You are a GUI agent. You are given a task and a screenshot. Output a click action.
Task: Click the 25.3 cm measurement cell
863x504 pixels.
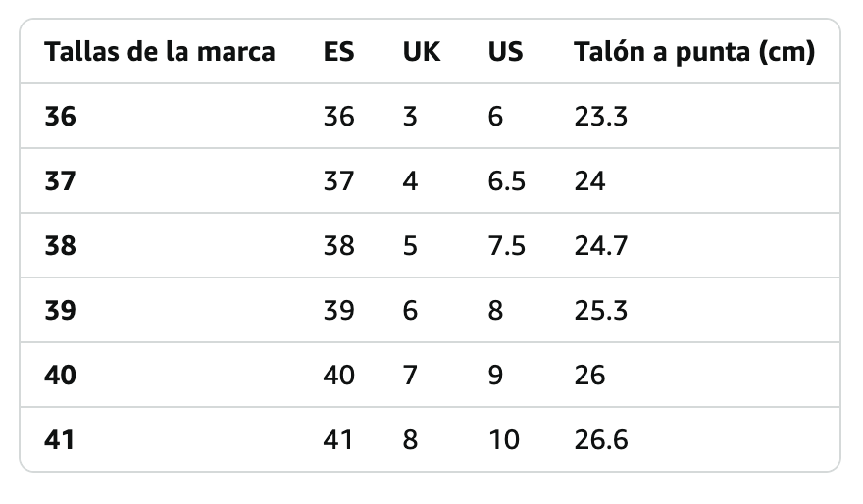coord(600,311)
